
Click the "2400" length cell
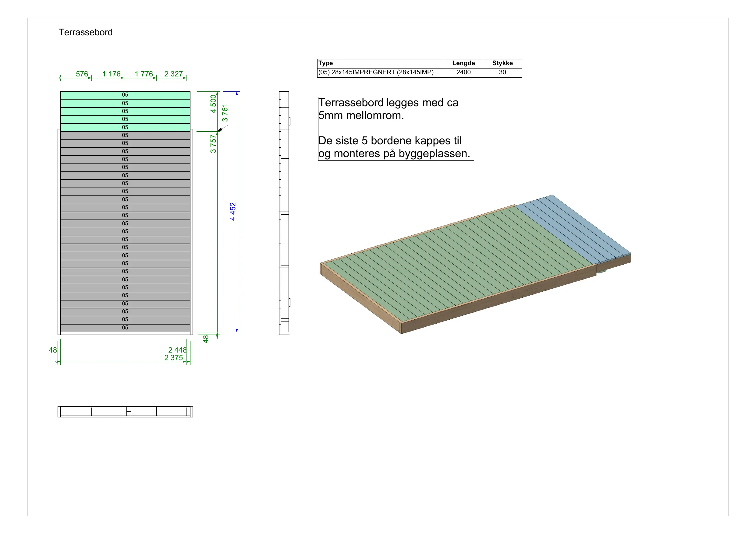[463, 72]
